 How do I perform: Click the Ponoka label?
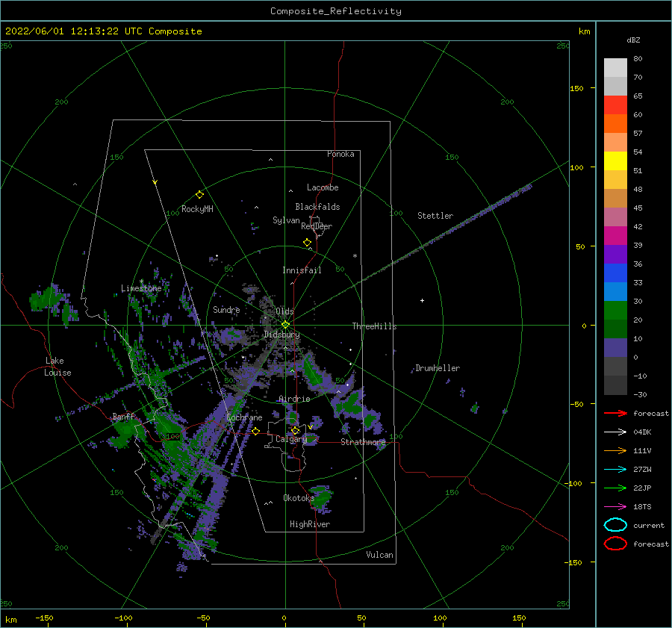pyautogui.click(x=340, y=154)
